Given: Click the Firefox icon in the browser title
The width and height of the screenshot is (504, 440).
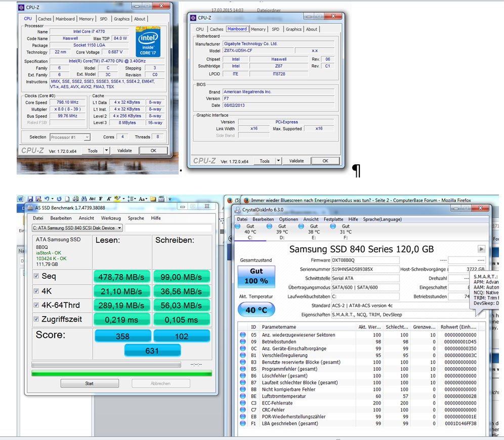Looking at the screenshot, I should 246,200.
